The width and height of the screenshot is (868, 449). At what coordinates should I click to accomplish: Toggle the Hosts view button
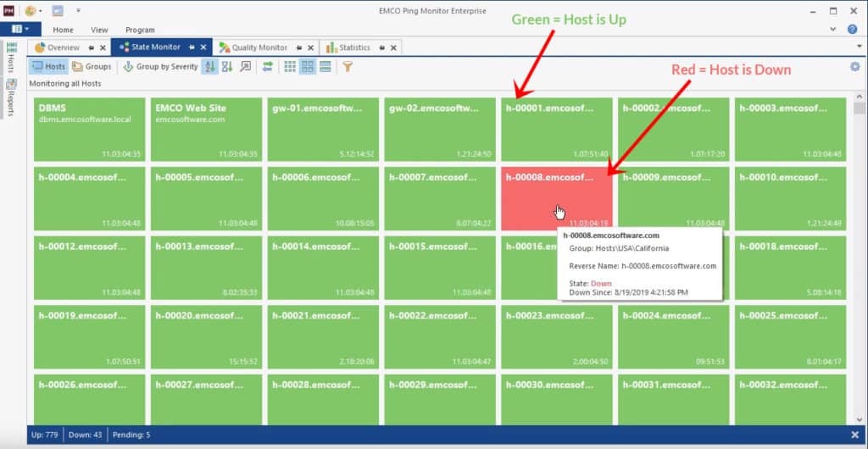pyautogui.click(x=48, y=67)
